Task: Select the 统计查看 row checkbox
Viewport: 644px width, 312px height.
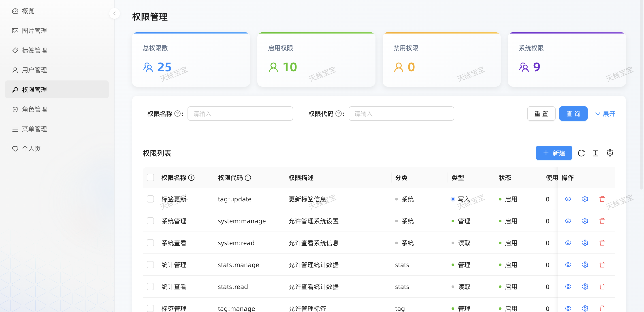Action: click(x=150, y=287)
